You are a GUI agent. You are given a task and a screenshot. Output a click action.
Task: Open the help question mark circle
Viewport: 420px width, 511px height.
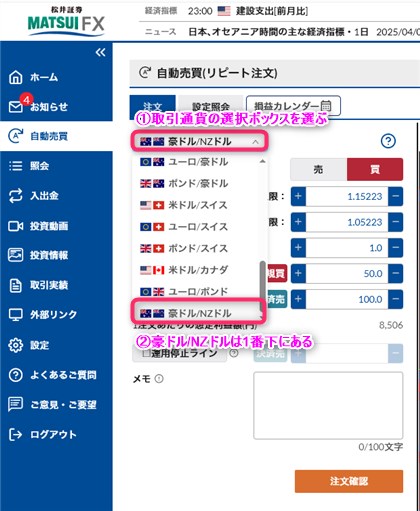tap(388, 141)
